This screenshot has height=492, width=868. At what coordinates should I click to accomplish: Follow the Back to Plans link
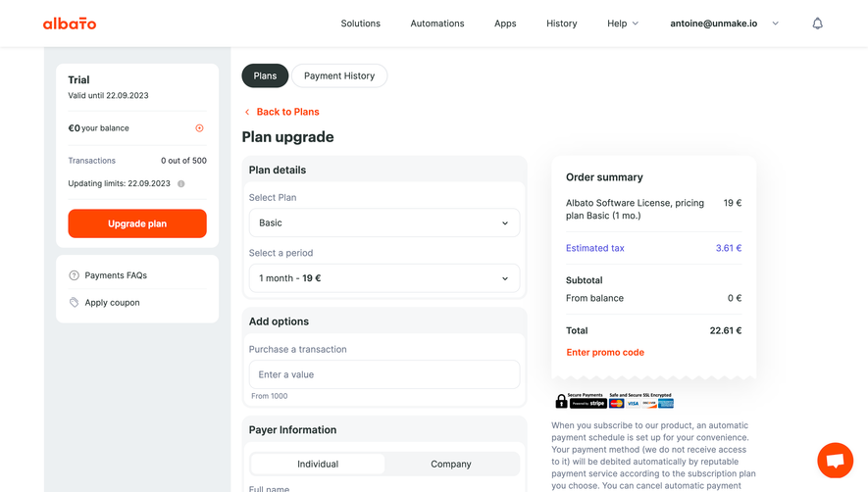coord(287,112)
